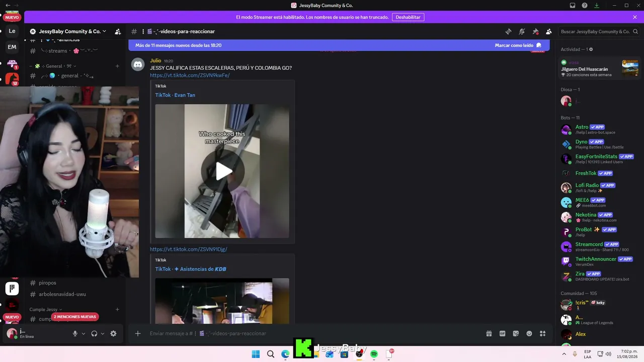Click Deshabilitar to disable Streamer mode

(408, 17)
